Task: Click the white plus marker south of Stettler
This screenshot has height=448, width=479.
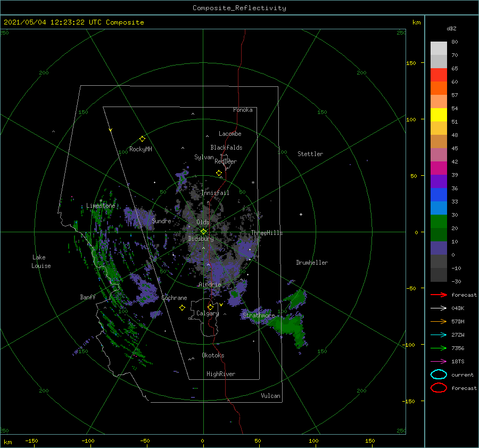Action: click(301, 214)
